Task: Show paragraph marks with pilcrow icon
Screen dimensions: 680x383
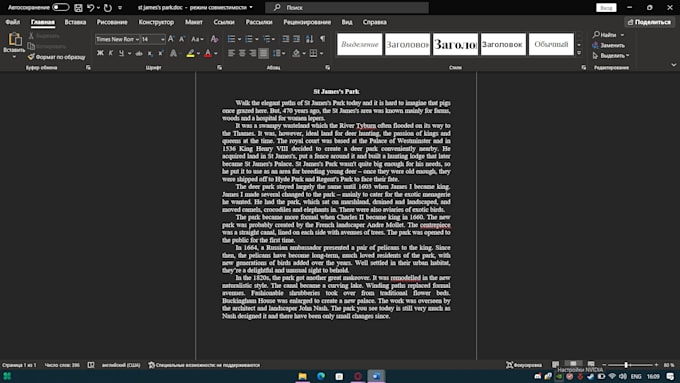Action: pos(323,39)
